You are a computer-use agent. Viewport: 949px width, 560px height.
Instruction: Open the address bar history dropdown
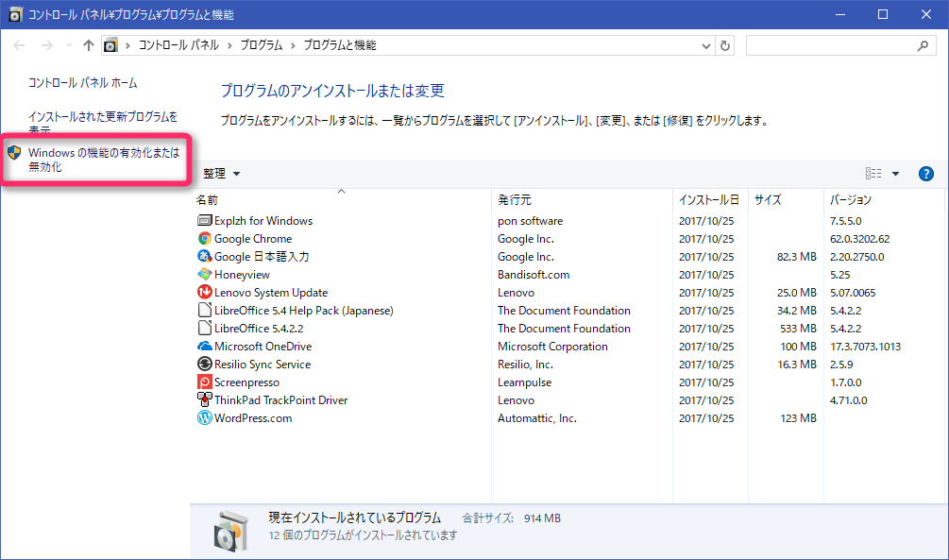705,45
